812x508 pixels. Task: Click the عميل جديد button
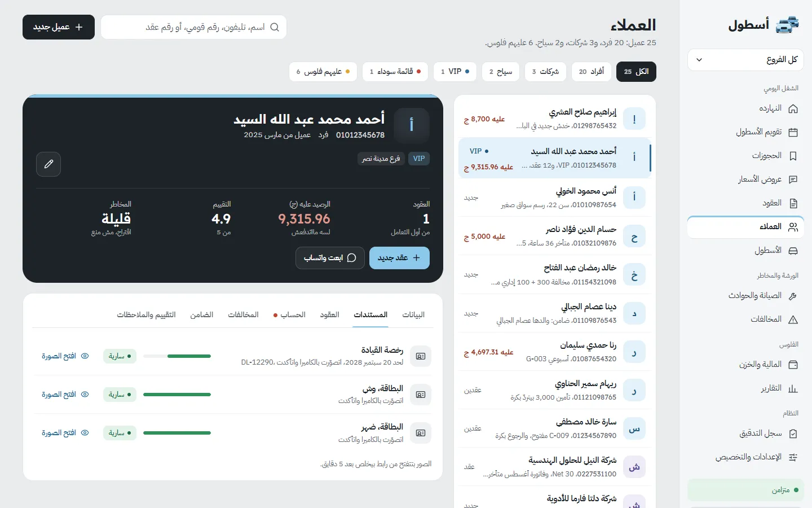(x=59, y=27)
